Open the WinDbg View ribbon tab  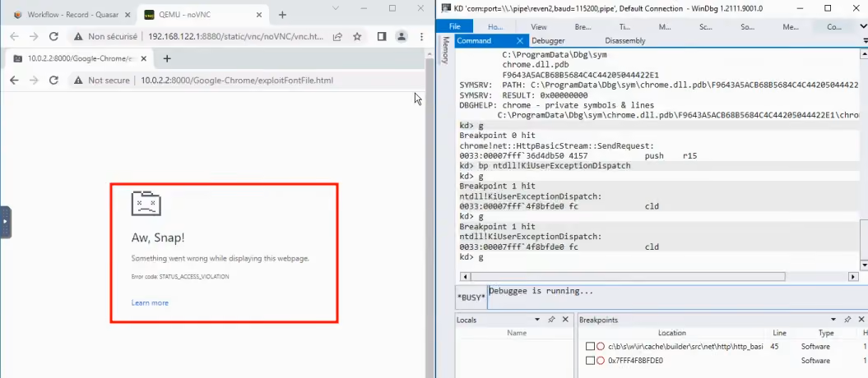click(x=539, y=26)
